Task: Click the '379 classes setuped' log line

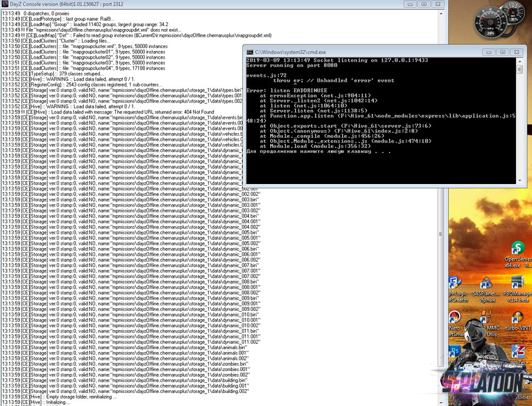Action: [x=53, y=74]
